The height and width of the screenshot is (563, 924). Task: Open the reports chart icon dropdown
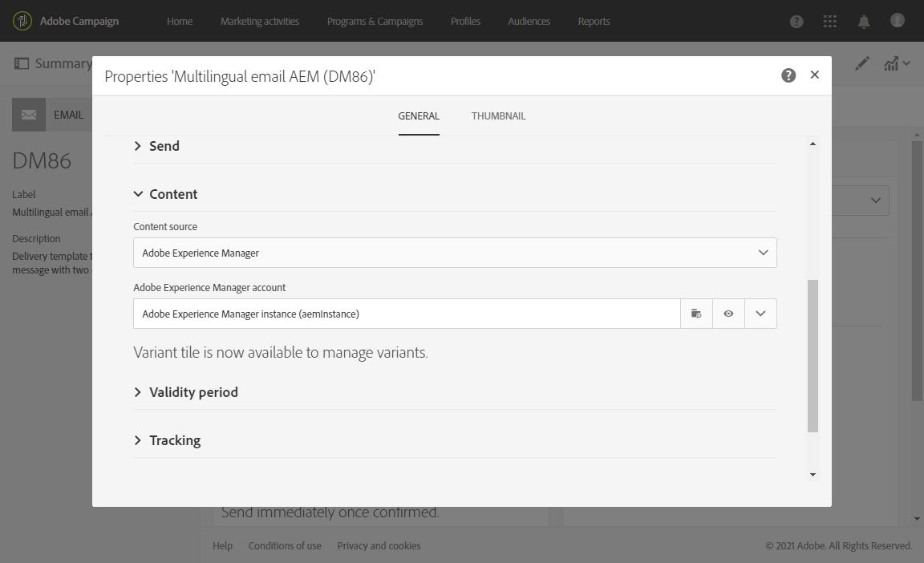point(897,63)
